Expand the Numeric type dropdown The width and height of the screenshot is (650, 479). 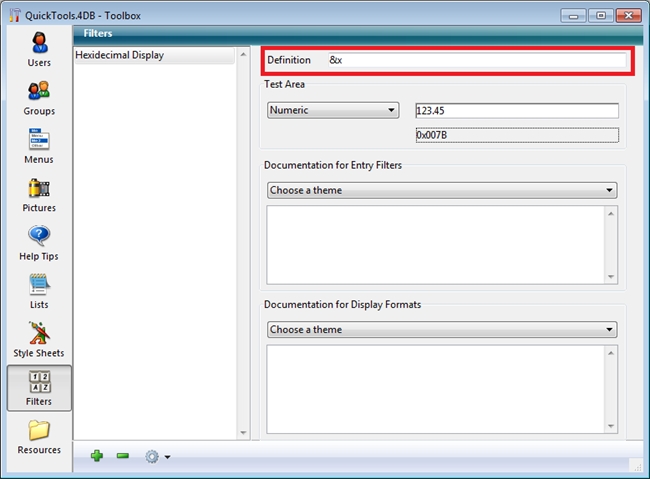[332, 110]
